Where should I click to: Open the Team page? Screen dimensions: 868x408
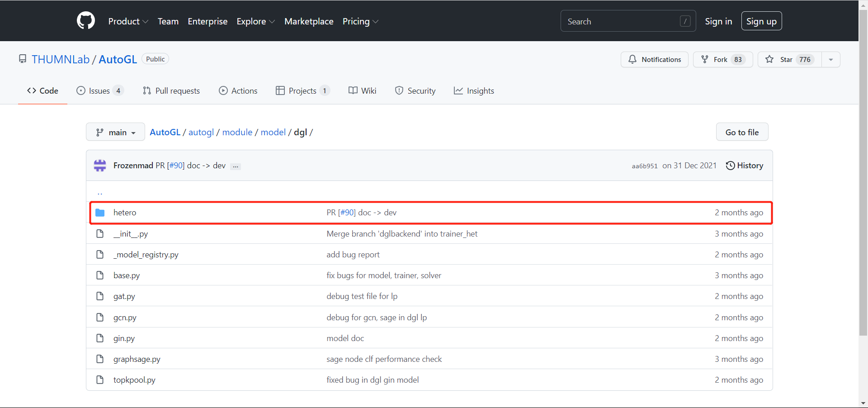tap(168, 21)
